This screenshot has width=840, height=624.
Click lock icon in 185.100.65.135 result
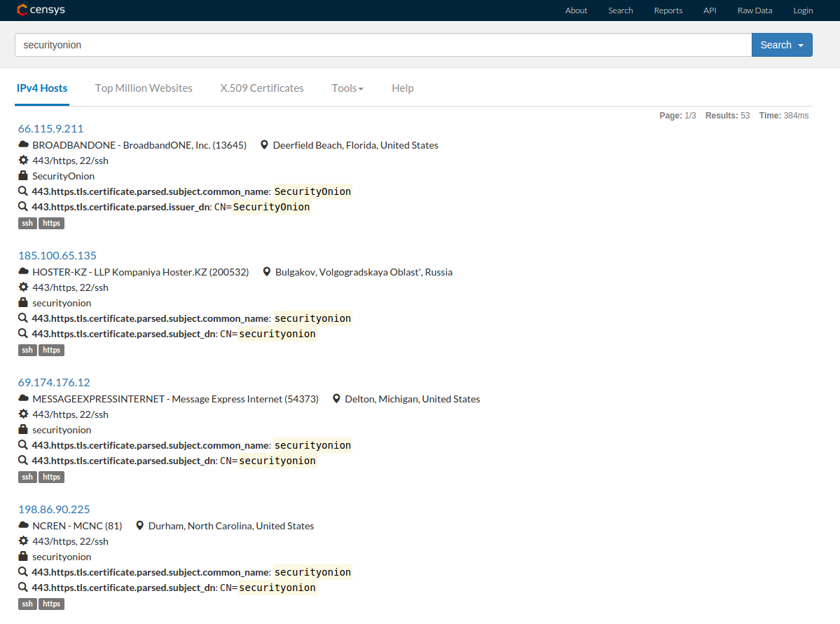23,302
